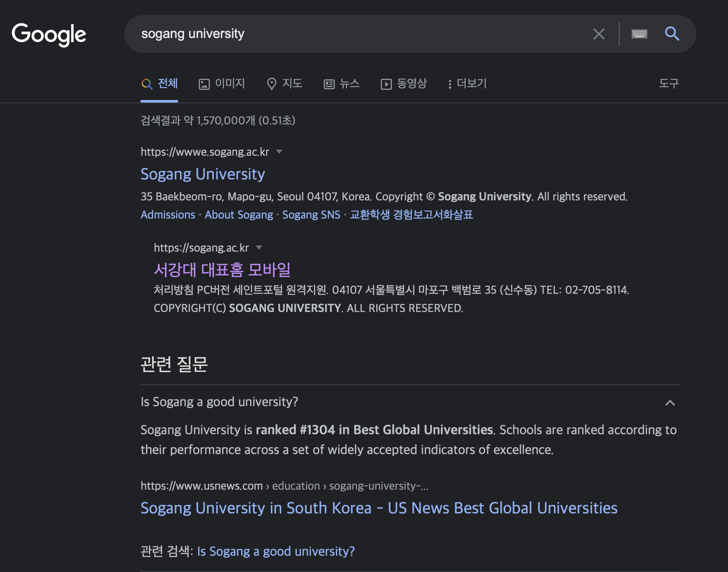Click the 지도 map pin icon
728x572 pixels.
[271, 84]
